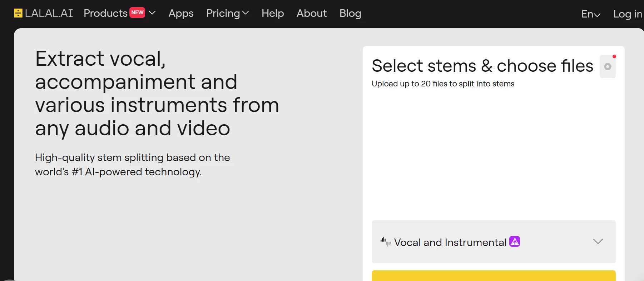Click the yellow LALAL.AI logo icon

click(x=18, y=13)
